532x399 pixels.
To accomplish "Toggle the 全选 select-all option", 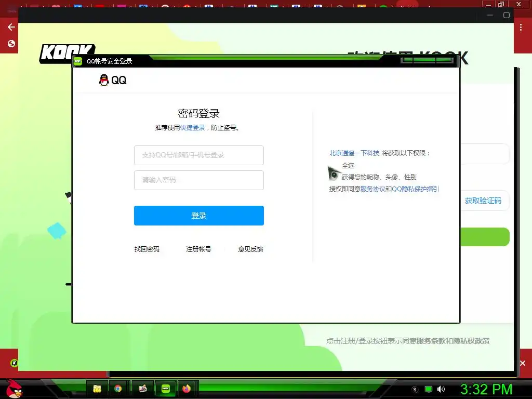I will [x=348, y=166].
